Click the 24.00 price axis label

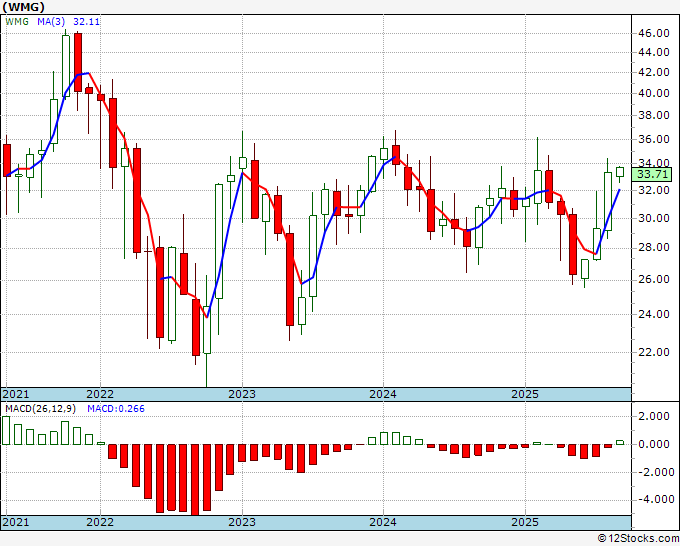[654, 314]
